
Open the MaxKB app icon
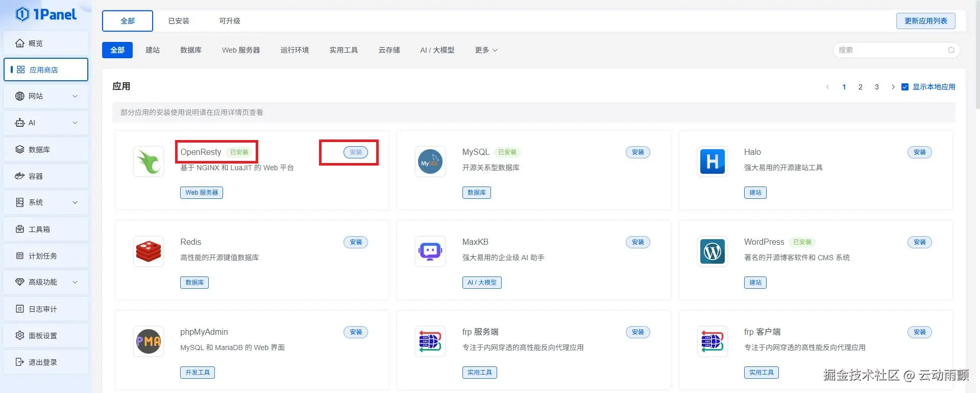point(430,251)
